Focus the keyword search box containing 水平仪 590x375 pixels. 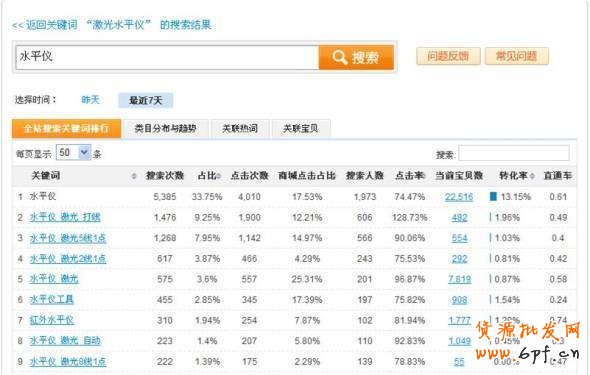pyautogui.click(x=167, y=57)
